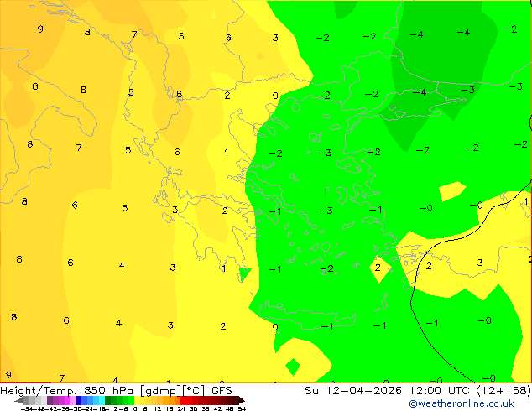Click the 'UTC' timezone label
Viewport: 532px width, 411px height.
tap(461, 391)
